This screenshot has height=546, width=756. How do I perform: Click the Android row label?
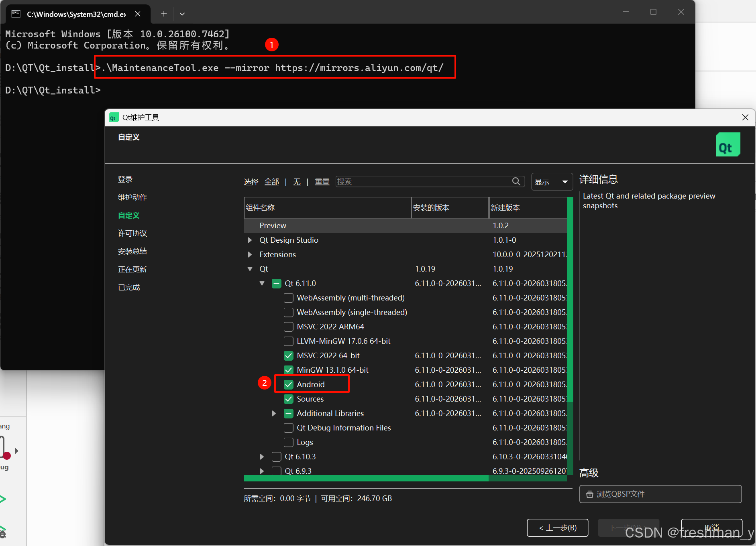pos(311,384)
